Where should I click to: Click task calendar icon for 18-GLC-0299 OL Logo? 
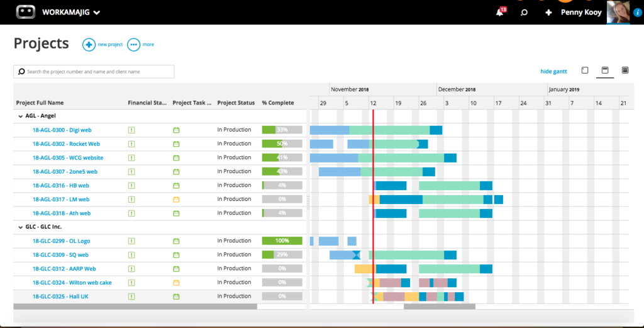click(x=176, y=241)
